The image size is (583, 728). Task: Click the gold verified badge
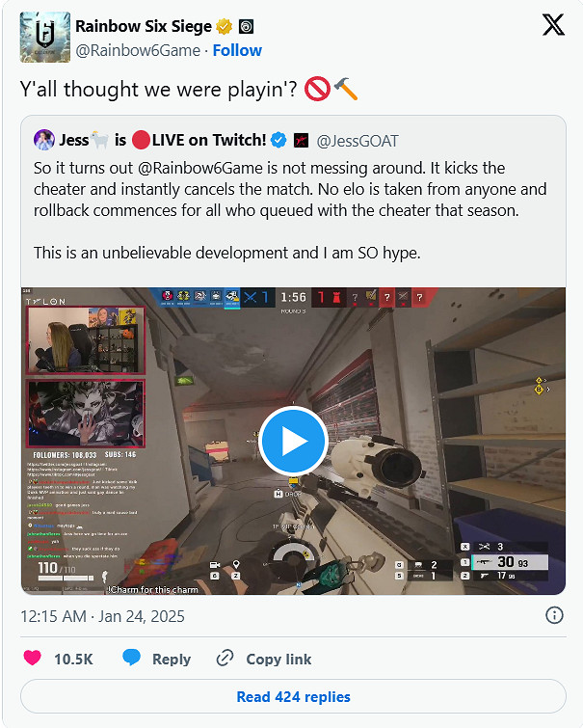[225, 27]
